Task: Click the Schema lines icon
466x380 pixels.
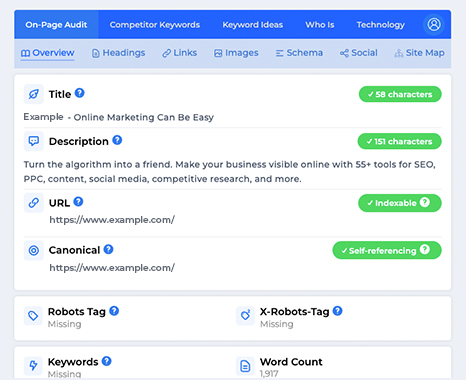Action: [280, 53]
